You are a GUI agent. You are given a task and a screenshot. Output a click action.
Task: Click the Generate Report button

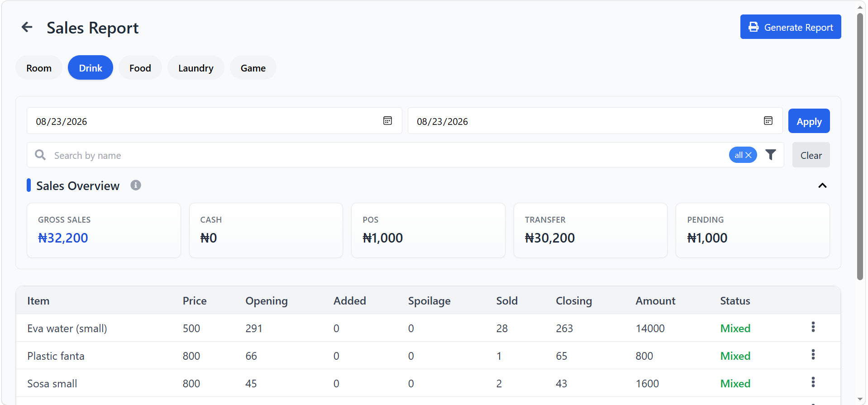pos(791,27)
